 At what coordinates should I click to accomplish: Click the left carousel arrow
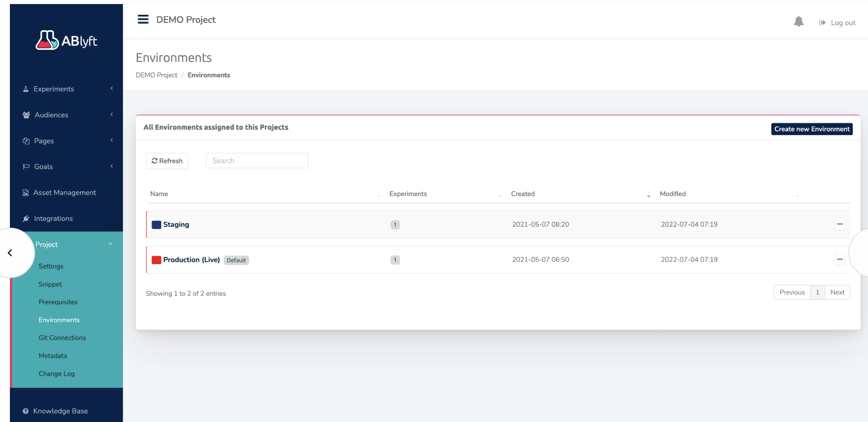coord(10,253)
